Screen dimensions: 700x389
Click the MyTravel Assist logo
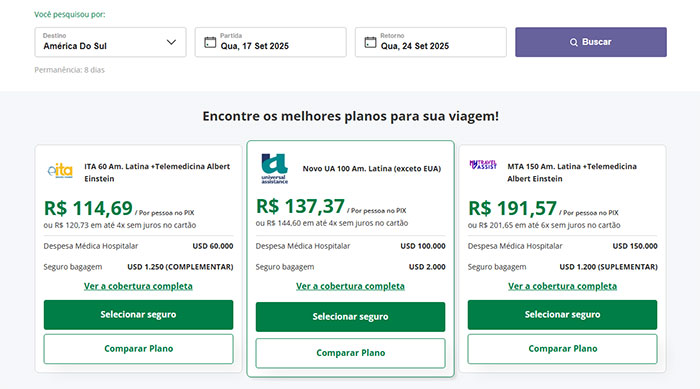(483, 165)
